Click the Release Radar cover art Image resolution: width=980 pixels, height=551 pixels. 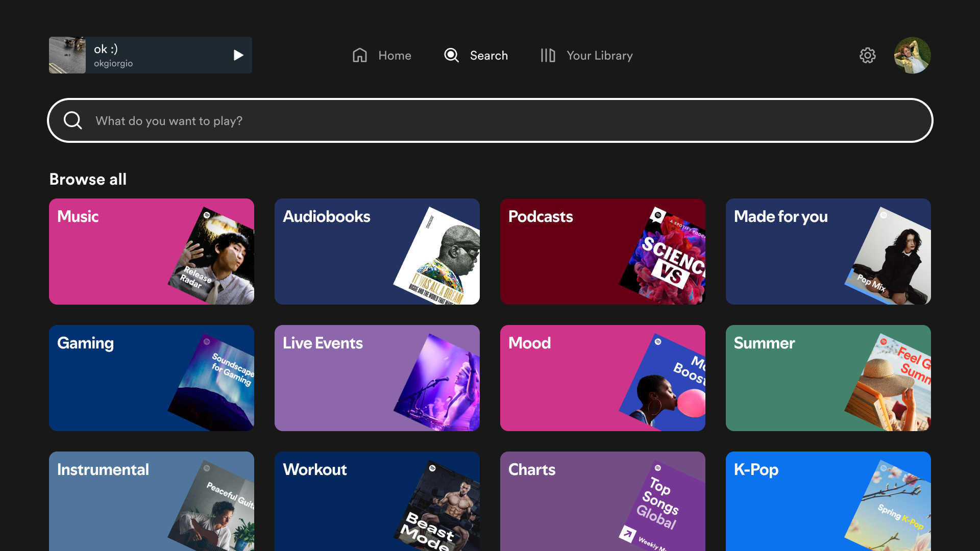point(214,255)
